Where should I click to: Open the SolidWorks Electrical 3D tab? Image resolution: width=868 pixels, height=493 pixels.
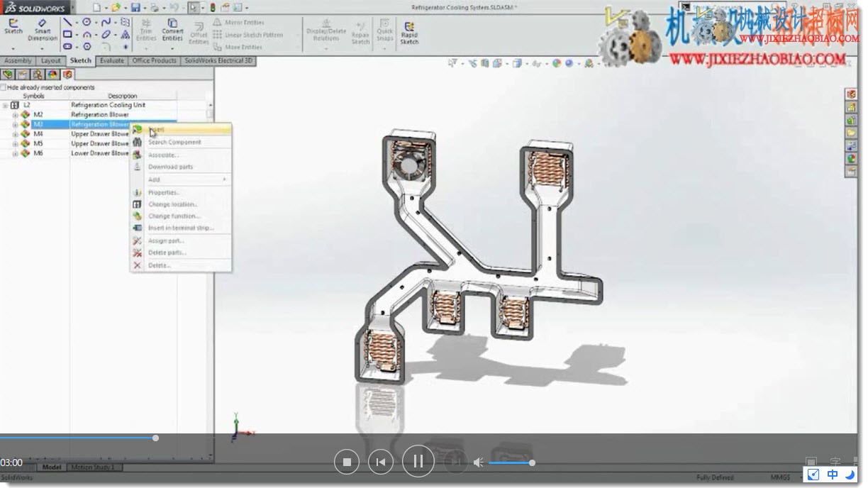click(x=218, y=61)
